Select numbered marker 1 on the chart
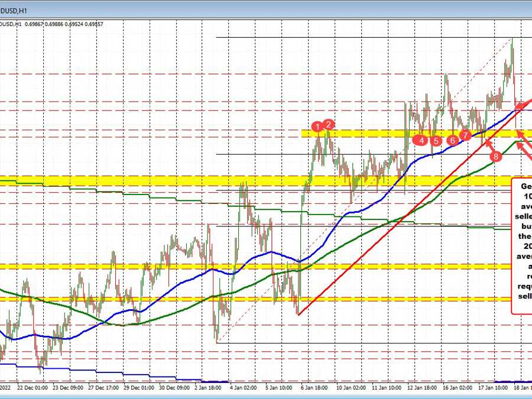 317,126
